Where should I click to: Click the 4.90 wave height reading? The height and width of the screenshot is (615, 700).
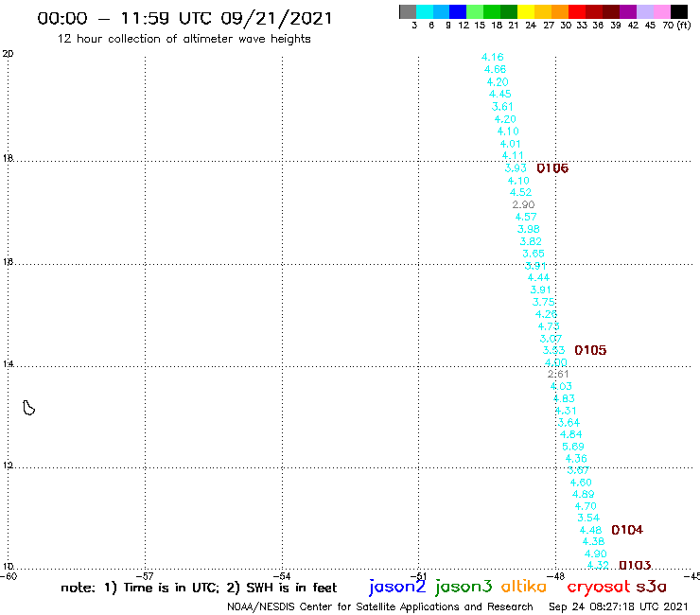click(596, 553)
